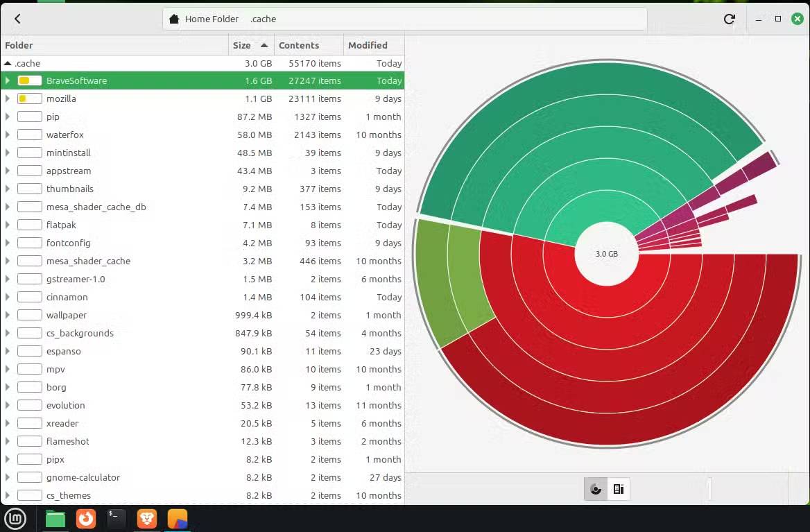Rescan using the refresh button

(x=729, y=19)
